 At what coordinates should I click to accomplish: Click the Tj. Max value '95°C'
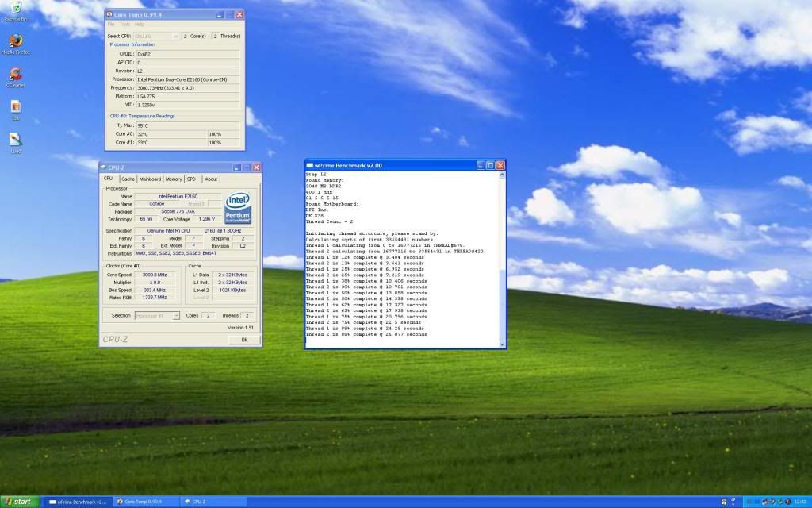click(x=188, y=125)
